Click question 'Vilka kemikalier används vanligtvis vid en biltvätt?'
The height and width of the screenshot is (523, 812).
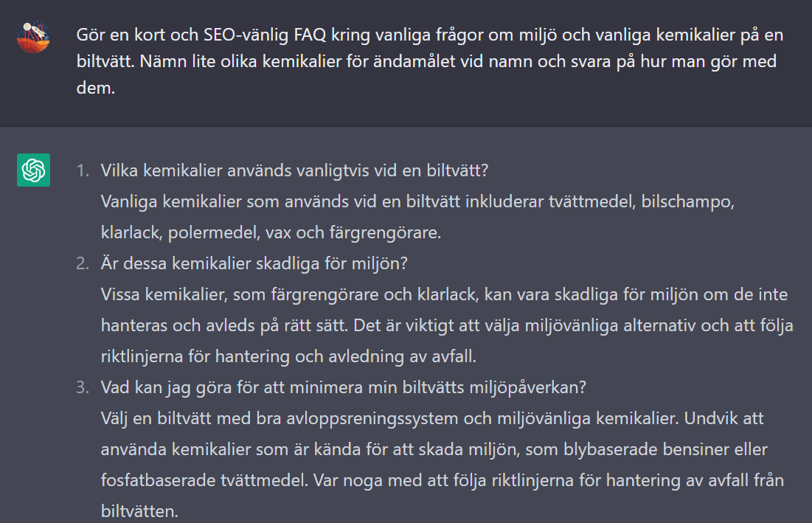pos(295,170)
